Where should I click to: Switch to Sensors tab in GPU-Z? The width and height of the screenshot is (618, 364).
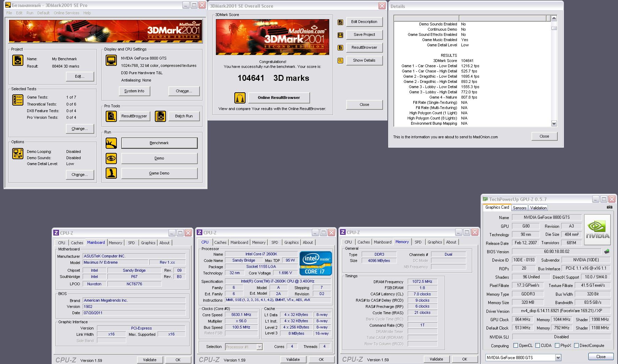click(x=520, y=208)
